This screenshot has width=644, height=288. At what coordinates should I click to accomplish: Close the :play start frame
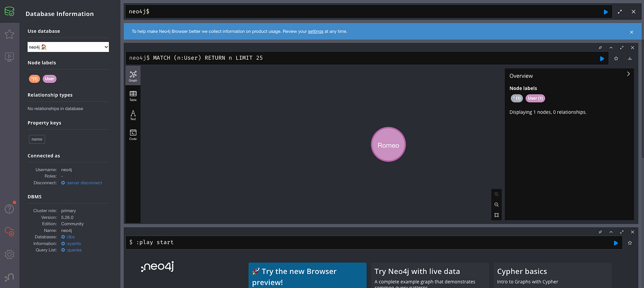[x=632, y=232]
